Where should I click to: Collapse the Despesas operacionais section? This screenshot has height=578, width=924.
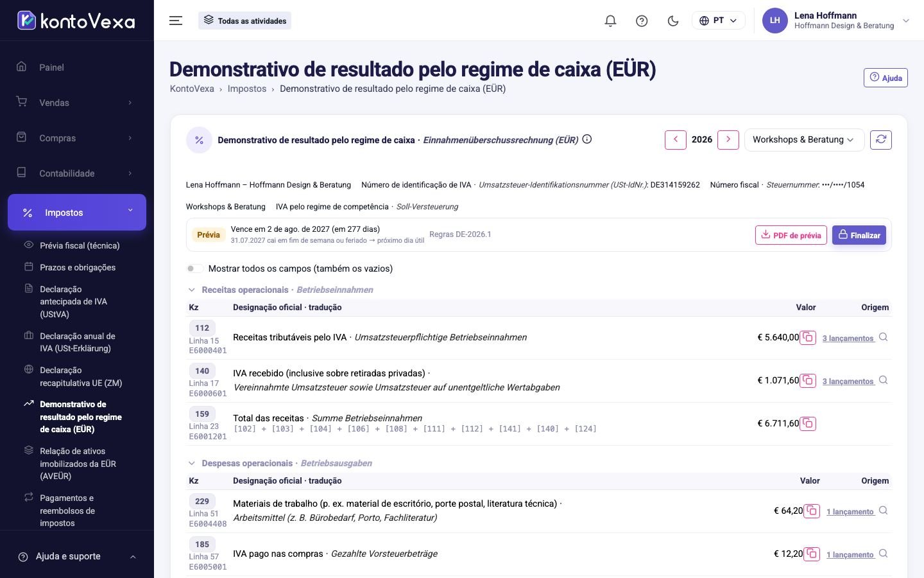tap(191, 463)
